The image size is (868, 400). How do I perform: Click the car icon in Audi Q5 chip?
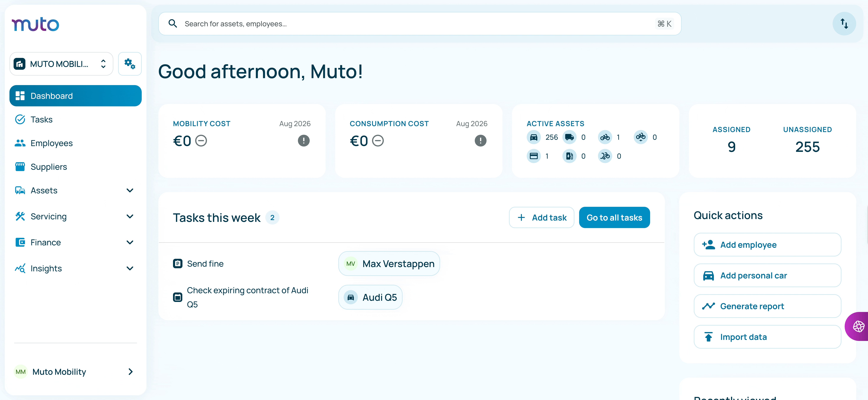click(351, 297)
